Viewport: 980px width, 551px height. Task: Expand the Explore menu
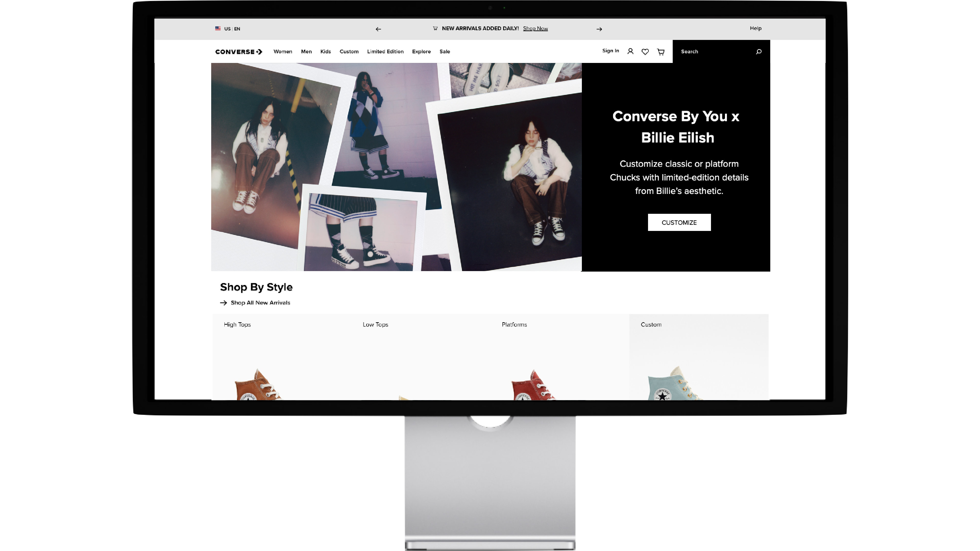[421, 52]
